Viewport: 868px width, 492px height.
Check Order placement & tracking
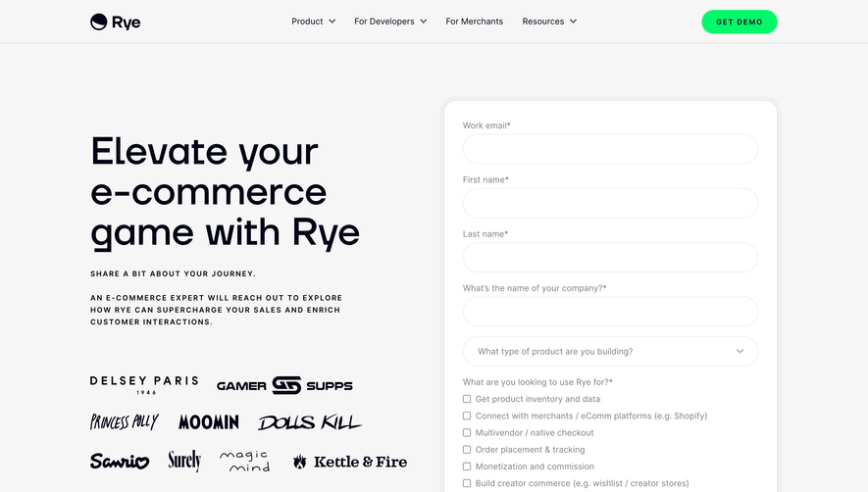click(467, 450)
